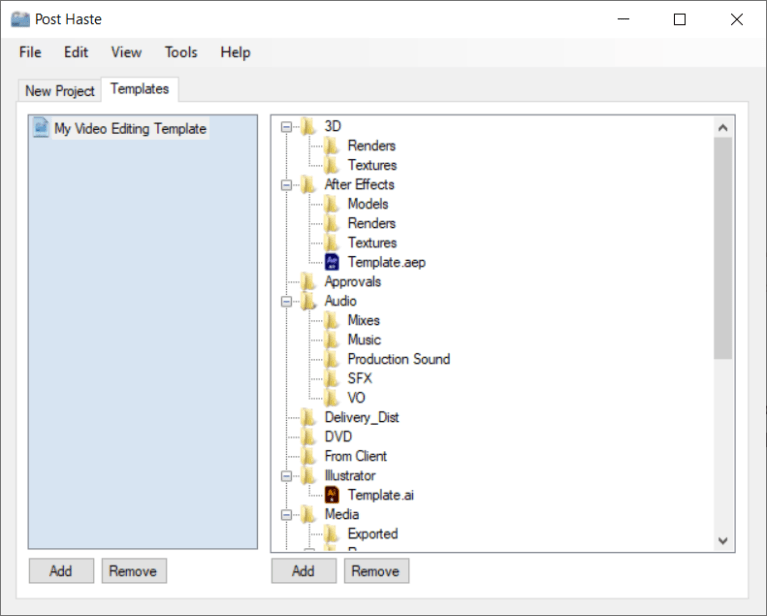The image size is (767, 616).
Task: Click the Post Haste app icon in title bar
Action: (x=20, y=19)
